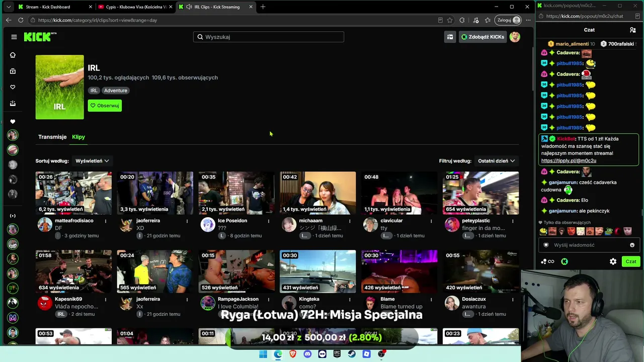Screen dimensions: 644x362
Task: Click the Zaloguj profile button in browser
Action: click(508, 20)
